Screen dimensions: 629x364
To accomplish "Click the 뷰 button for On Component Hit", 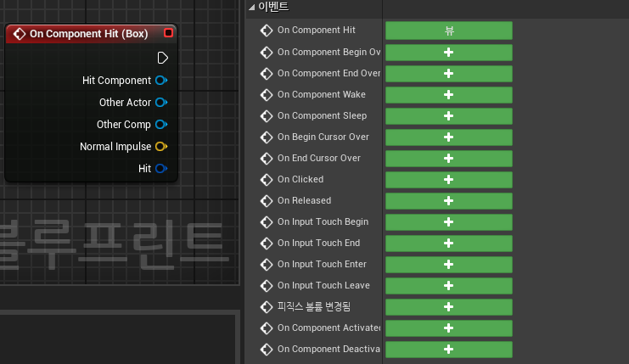I will pyautogui.click(x=449, y=31).
